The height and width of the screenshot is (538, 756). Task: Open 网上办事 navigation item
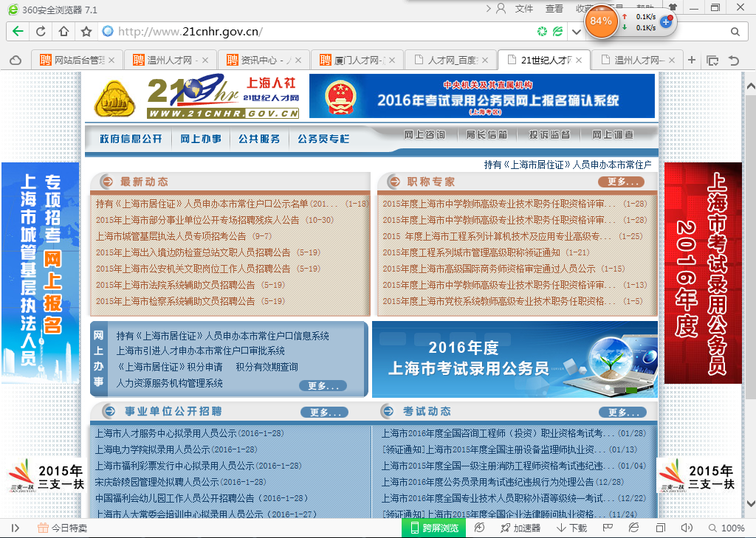click(x=201, y=139)
